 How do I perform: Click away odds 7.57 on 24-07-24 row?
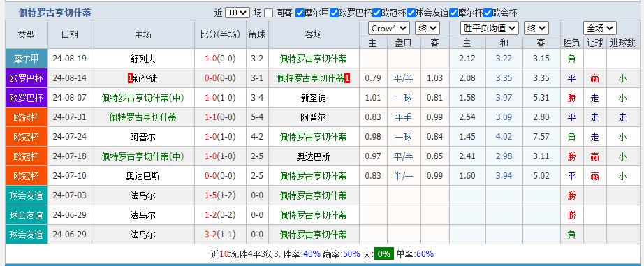pyautogui.click(x=541, y=137)
